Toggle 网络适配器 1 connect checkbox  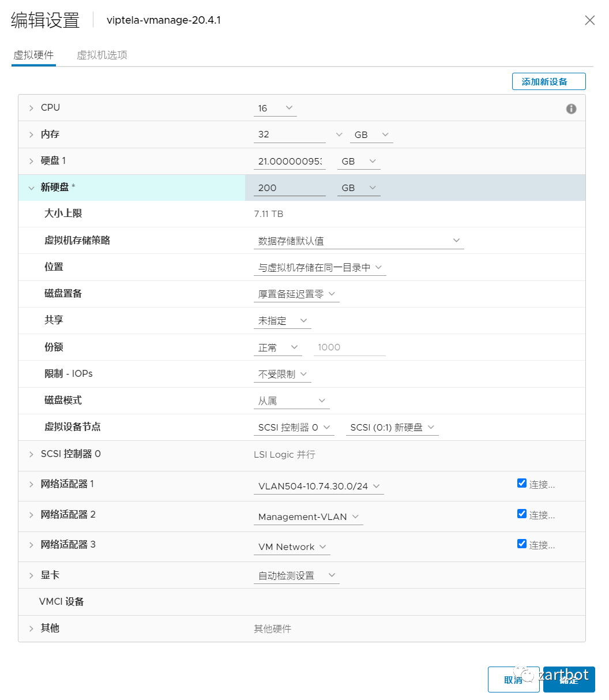point(522,484)
